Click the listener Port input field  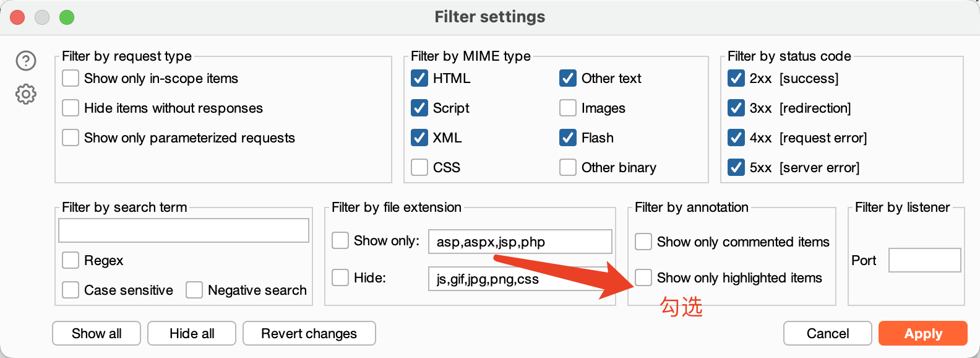[x=924, y=260]
